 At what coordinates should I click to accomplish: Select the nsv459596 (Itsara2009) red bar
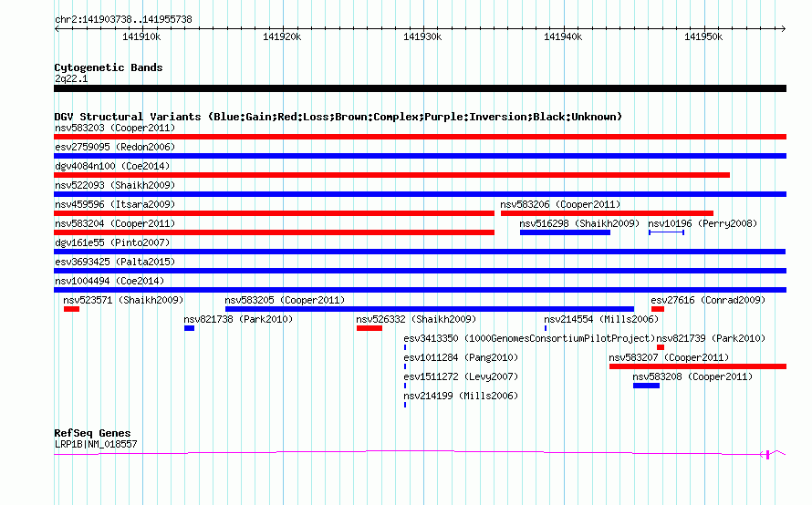(274, 213)
